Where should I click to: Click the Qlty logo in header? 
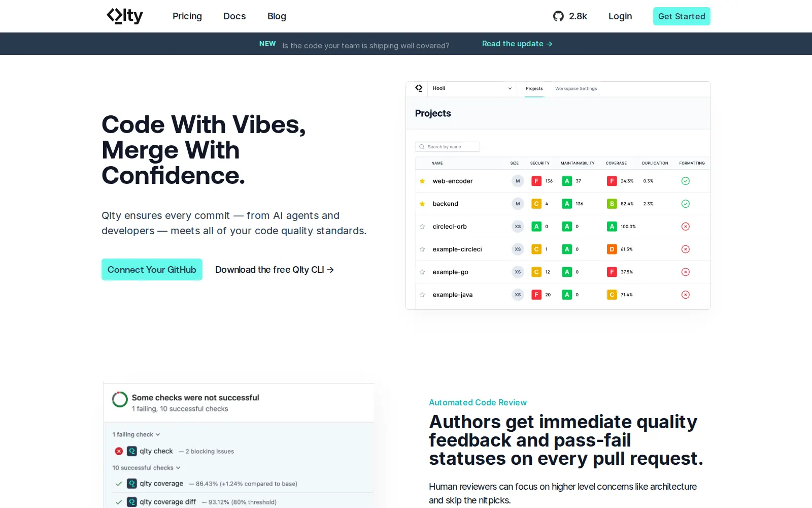[125, 16]
